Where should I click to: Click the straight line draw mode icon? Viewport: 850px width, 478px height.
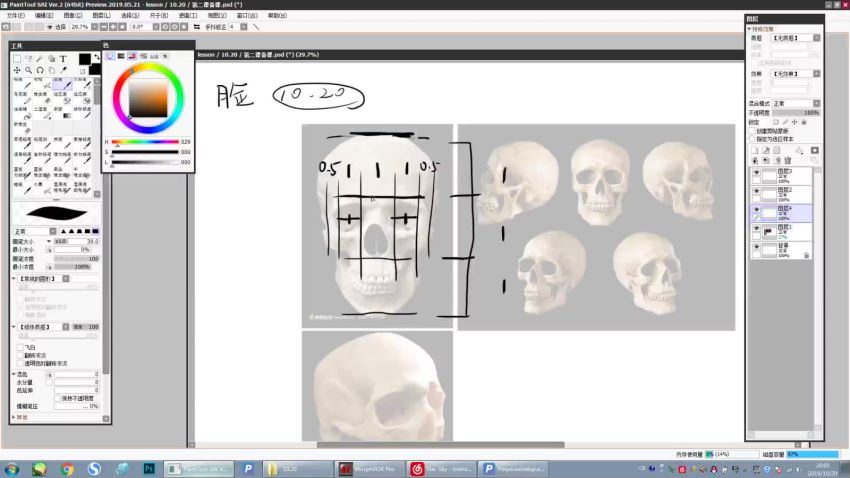(256, 27)
